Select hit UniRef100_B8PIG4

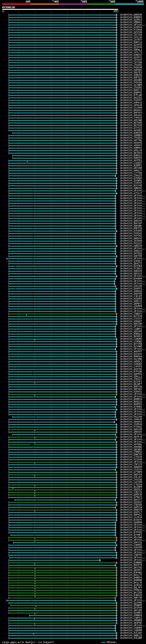131,387
